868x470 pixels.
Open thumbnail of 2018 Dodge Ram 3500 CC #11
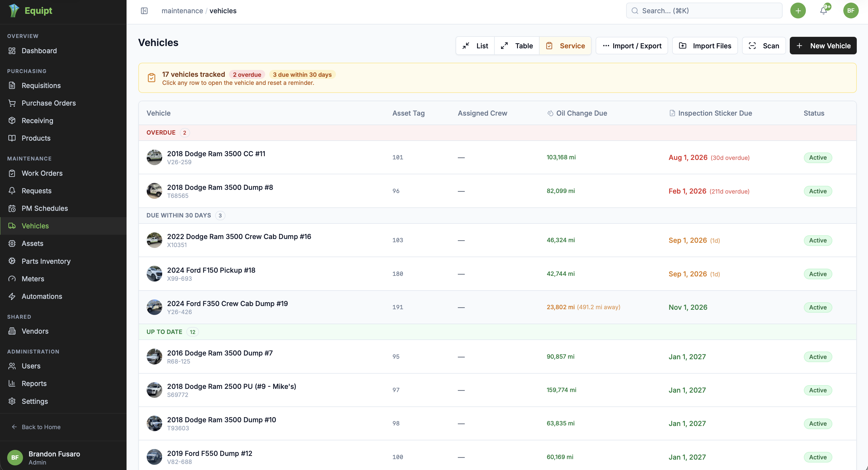pyautogui.click(x=154, y=157)
